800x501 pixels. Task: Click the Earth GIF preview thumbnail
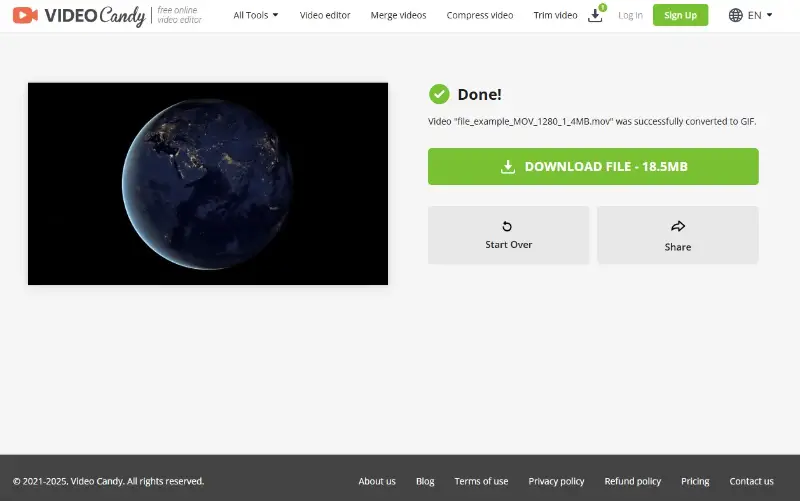coord(208,184)
